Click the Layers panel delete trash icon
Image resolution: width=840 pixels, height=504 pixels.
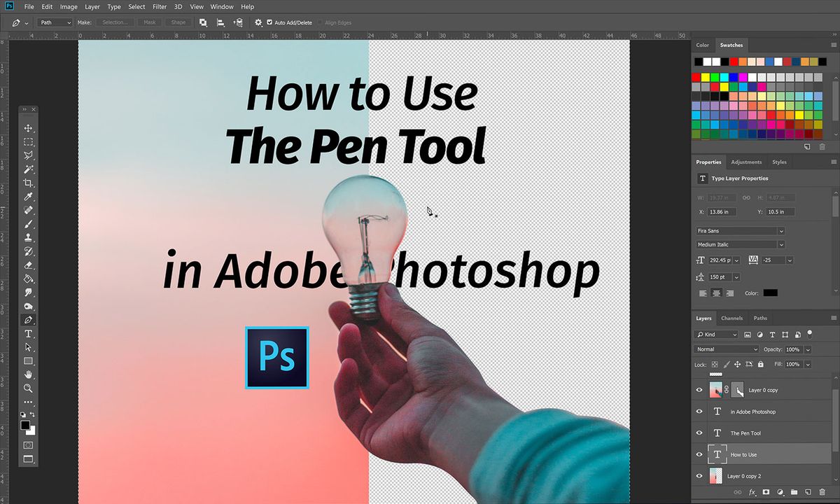coord(822,493)
